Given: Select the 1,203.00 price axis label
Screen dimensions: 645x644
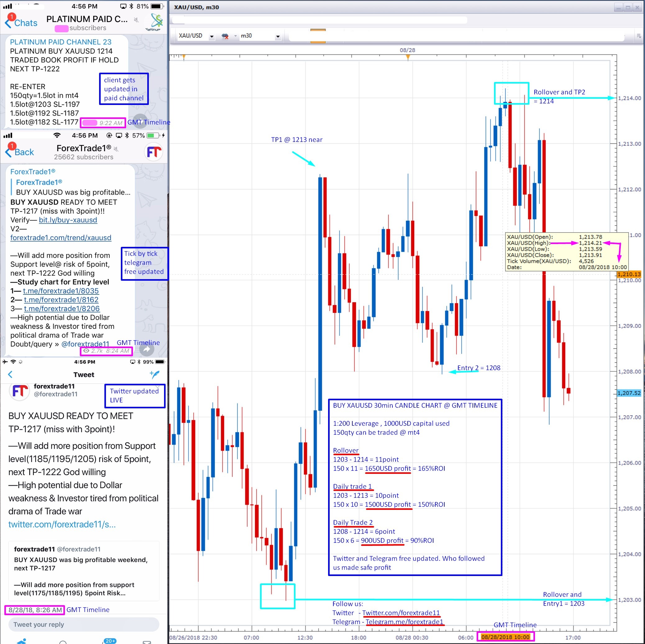Looking at the screenshot, I should tap(629, 600).
